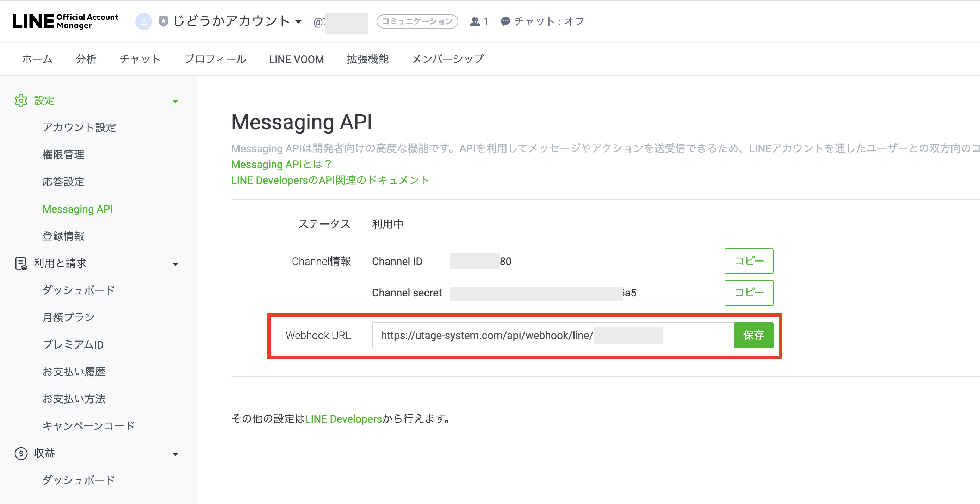Click the Webhook URL input field
The width and height of the screenshot is (980, 504).
(552, 336)
